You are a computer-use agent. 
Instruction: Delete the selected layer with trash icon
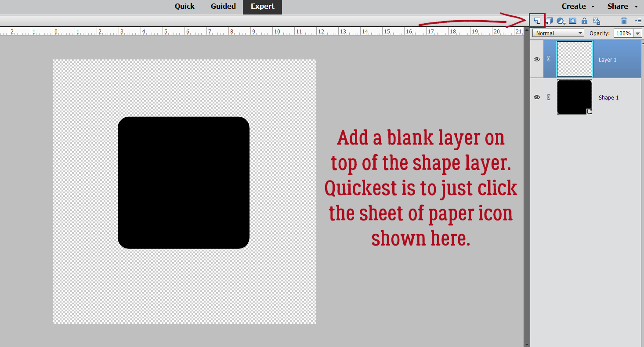click(x=624, y=21)
